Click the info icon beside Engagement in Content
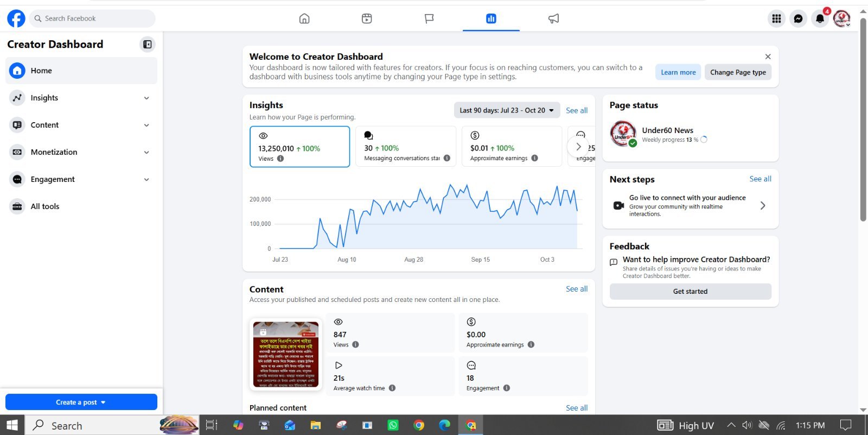This screenshot has height=435, width=868. [507, 388]
